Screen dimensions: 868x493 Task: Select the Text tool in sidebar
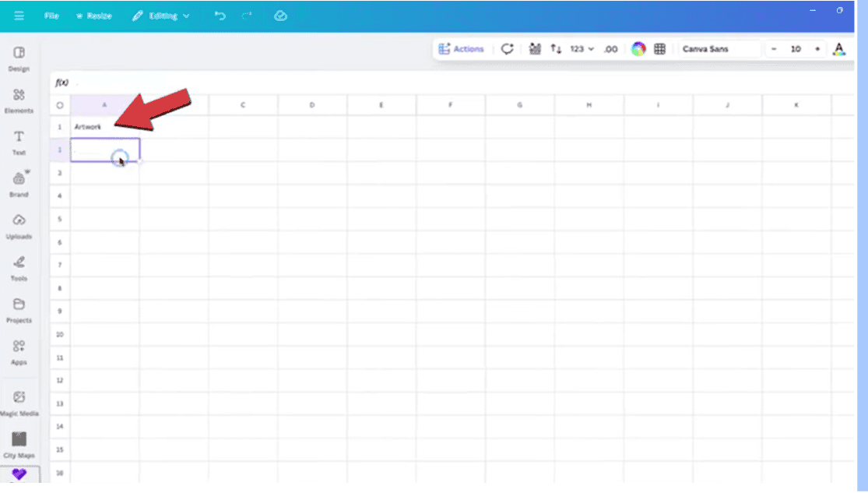19,141
